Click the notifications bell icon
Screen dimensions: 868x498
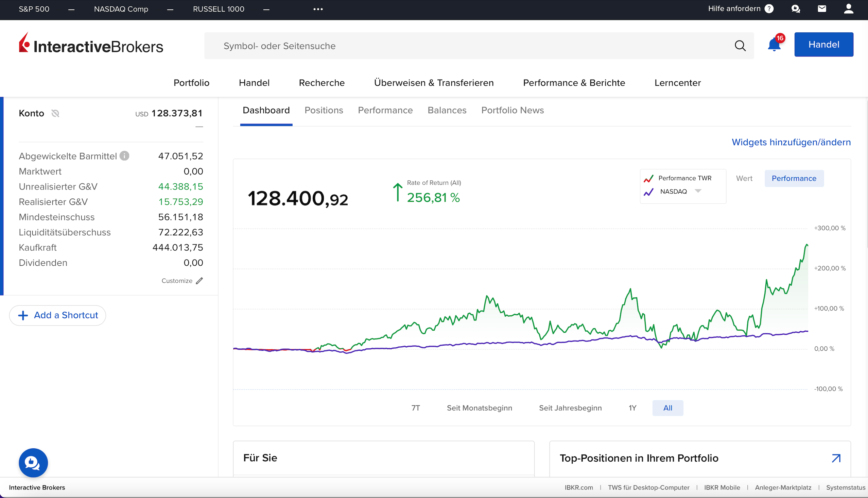pos(774,45)
